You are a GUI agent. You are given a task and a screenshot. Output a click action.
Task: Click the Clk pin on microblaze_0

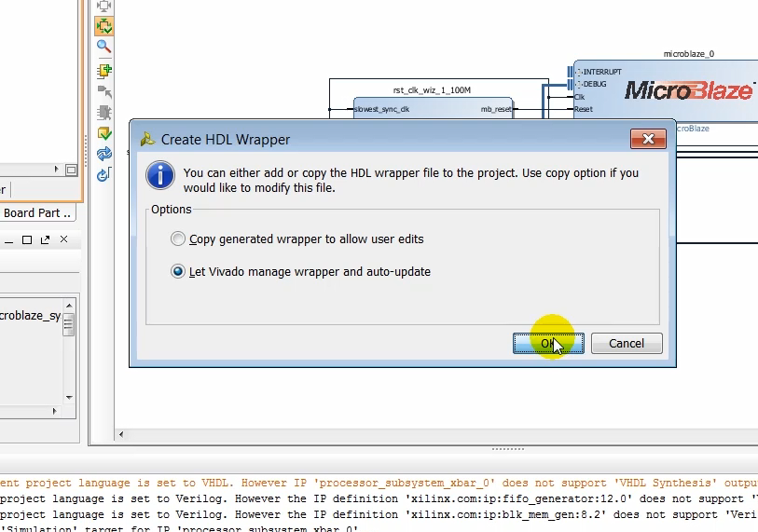(x=579, y=97)
